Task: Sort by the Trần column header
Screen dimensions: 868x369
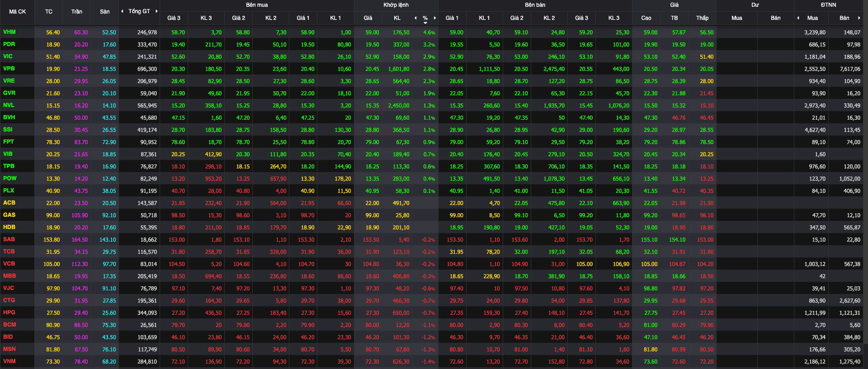Action: [77, 12]
